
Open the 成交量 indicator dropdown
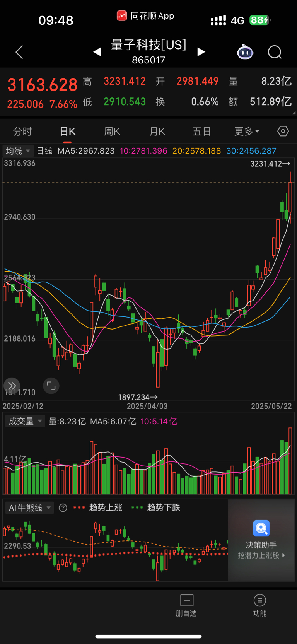24,421
